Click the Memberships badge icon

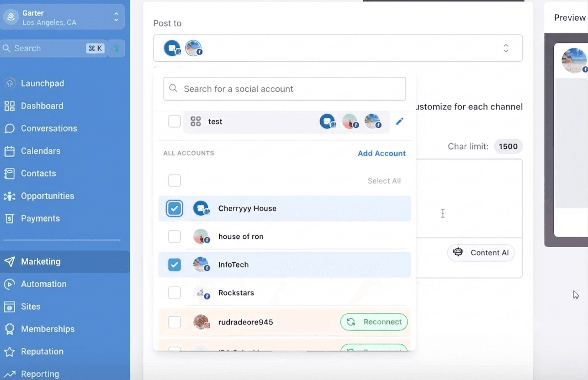pyautogui.click(x=10, y=329)
